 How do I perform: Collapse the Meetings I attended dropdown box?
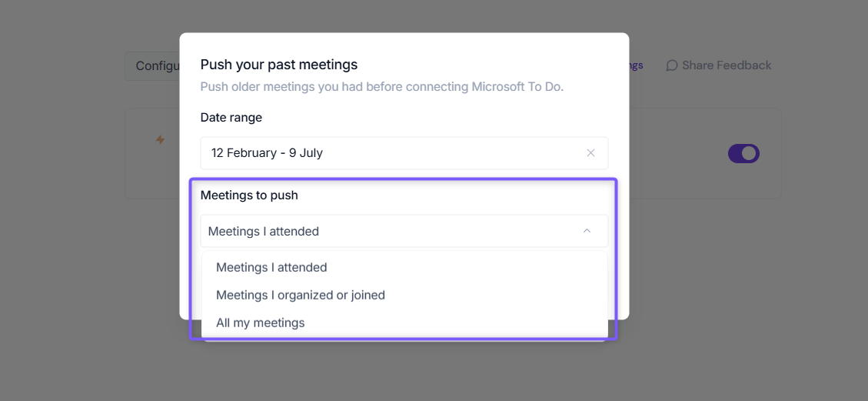pos(404,231)
